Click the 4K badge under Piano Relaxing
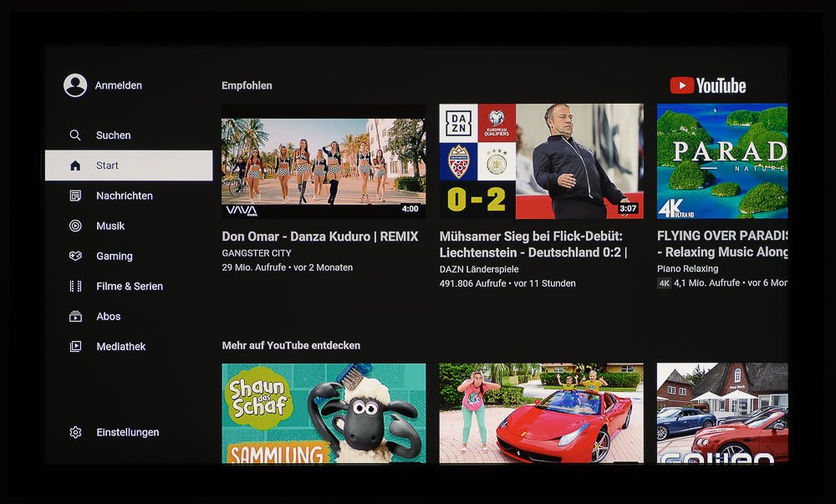 [x=664, y=283]
